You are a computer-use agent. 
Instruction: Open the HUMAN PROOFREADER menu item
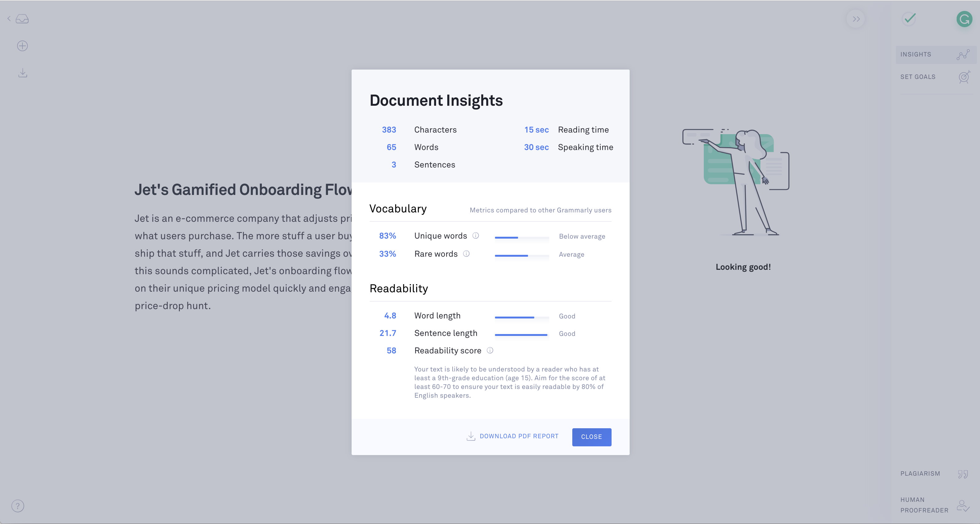936,505
